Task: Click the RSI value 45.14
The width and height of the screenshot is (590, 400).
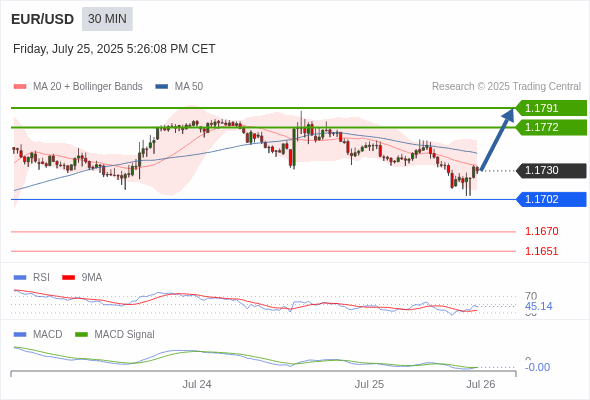Action: pos(538,306)
